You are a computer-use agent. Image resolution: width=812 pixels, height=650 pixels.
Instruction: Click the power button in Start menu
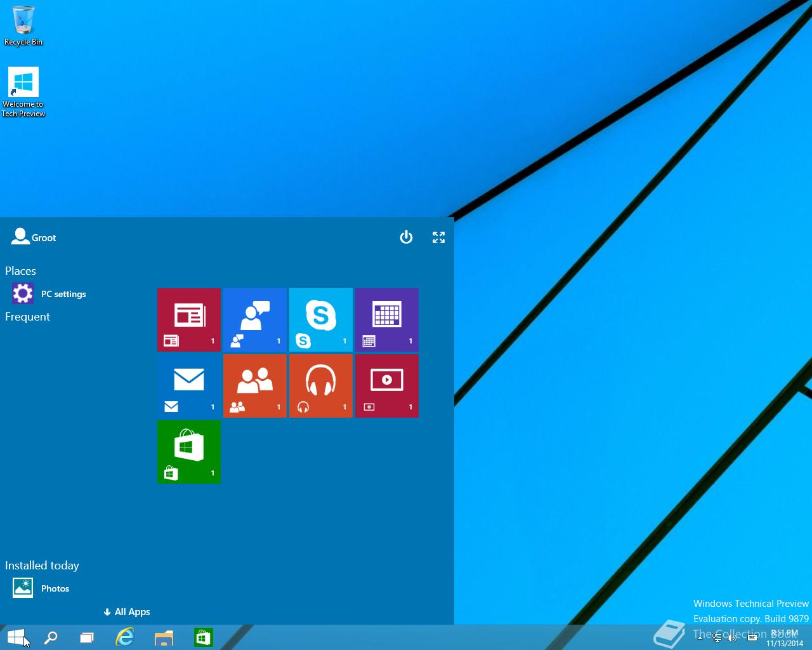pyautogui.click(x=406, y=237)
